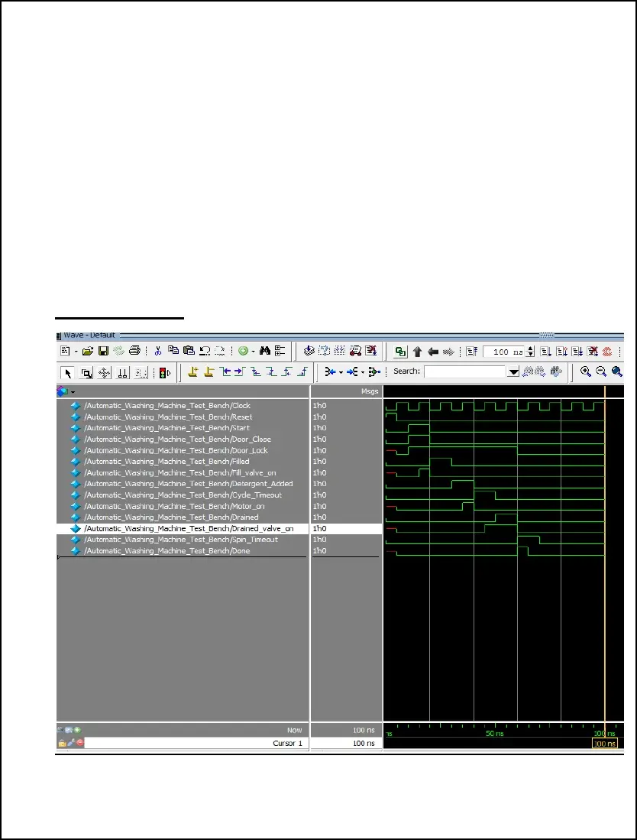637x840 pixels.
Task: Click the Cut scissors icon
Action: (x=158, y=352)
